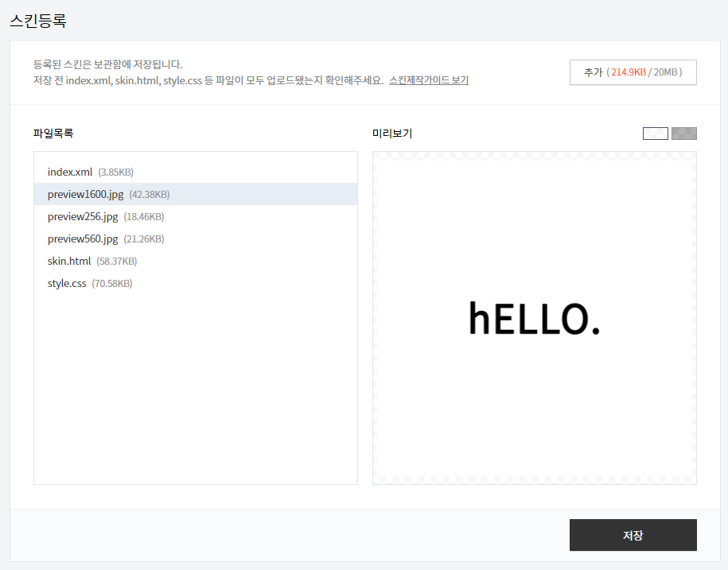728x570 pixels.
Task: Open the 스킨제작가이드 보기 link
Action: 429,80
